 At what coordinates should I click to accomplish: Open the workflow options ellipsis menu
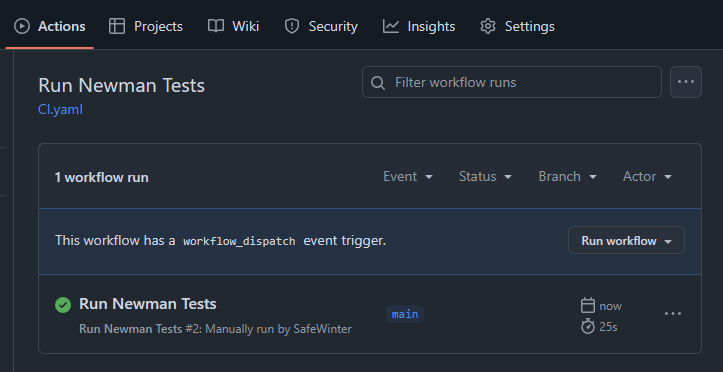(686, 82)
